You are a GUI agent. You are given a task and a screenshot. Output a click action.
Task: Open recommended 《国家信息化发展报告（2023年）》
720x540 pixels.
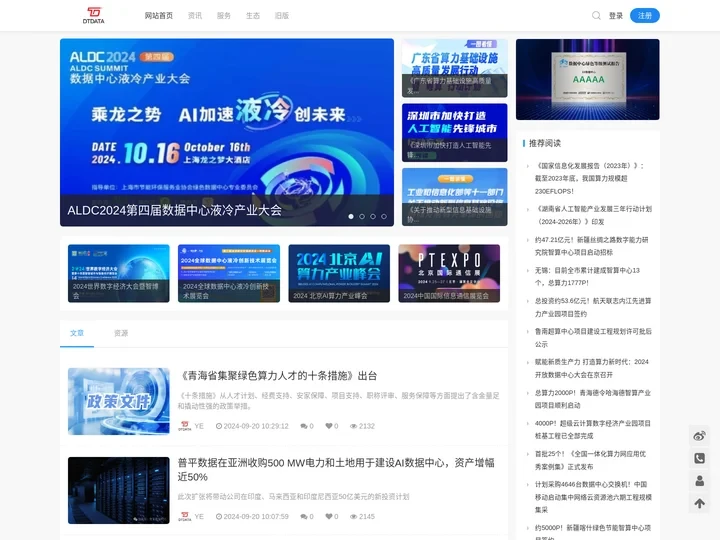tap(590, 178)
